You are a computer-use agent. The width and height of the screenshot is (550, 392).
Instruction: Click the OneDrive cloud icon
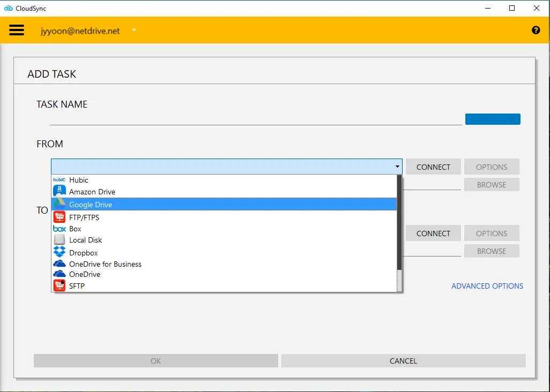60,274
